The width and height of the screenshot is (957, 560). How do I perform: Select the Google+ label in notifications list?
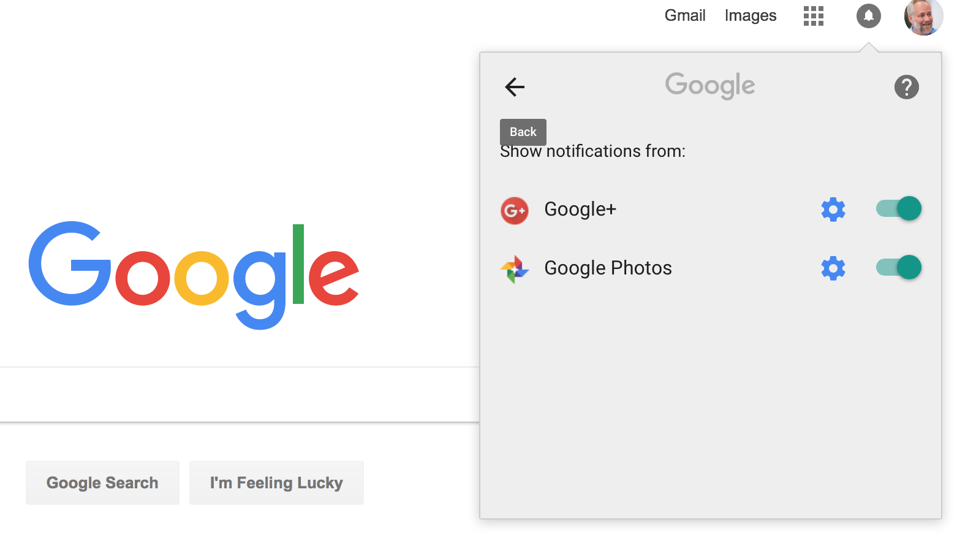pyautogui.click(x=580, y=210)
